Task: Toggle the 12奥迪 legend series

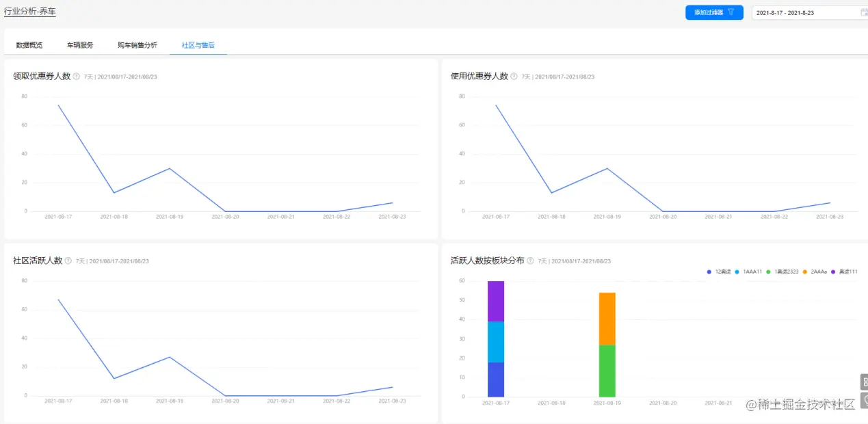Action: click(x=719, y=272)
